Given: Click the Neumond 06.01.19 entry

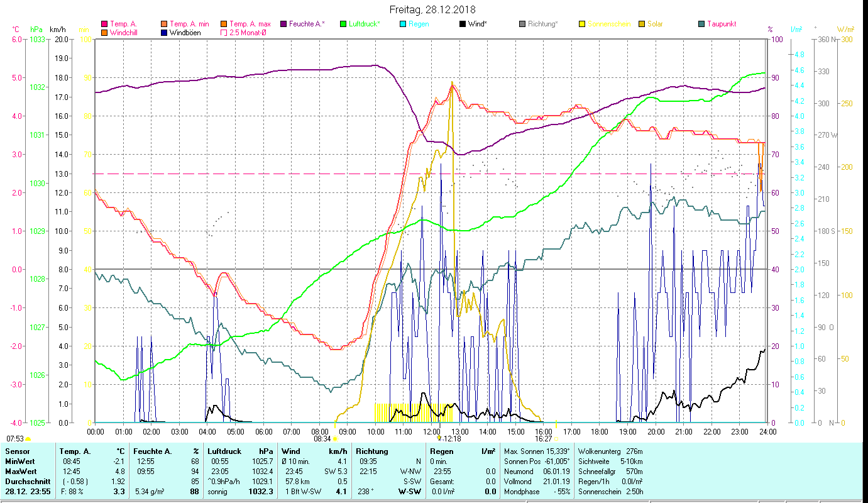Looking at the screenshot, I should [537, 472].
